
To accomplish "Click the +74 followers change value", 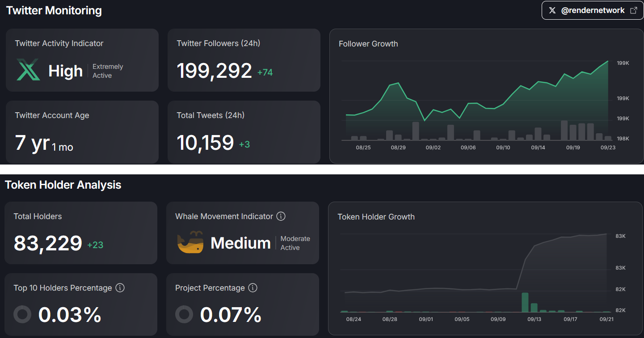I will (265, 72).
